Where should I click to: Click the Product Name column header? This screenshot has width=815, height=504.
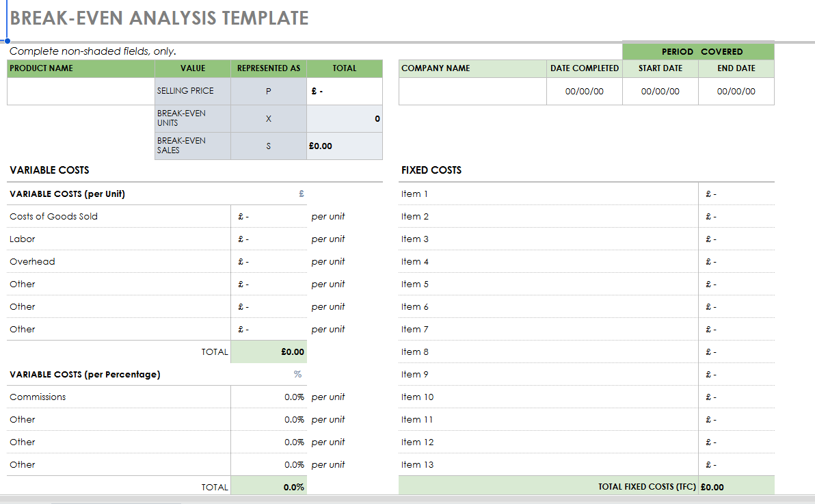[81, 68]
